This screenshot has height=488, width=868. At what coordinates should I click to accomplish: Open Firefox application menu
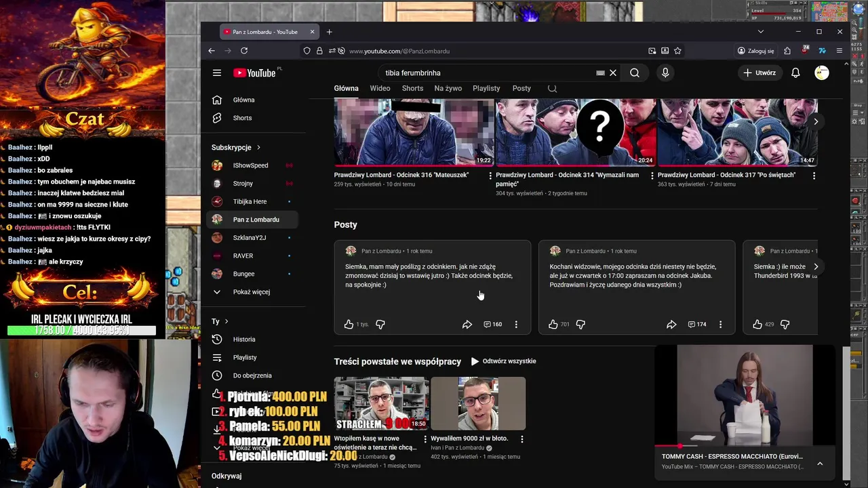tap(840, 51)
